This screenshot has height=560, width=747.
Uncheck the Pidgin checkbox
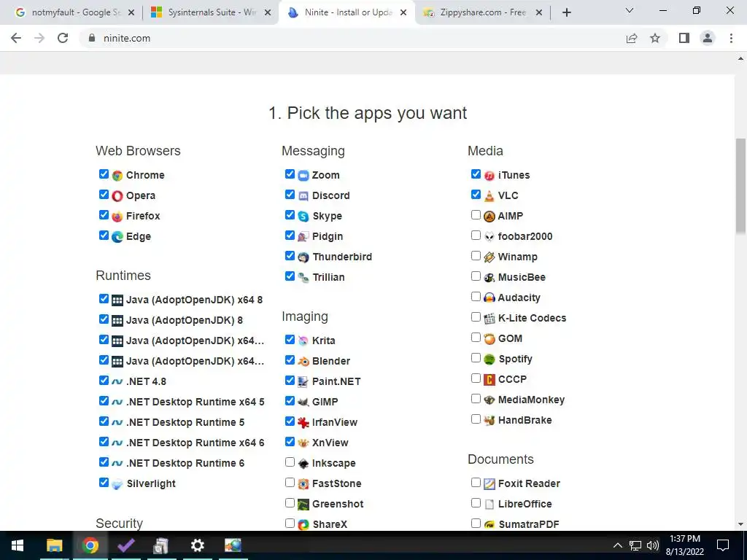[x=290, y=236]
